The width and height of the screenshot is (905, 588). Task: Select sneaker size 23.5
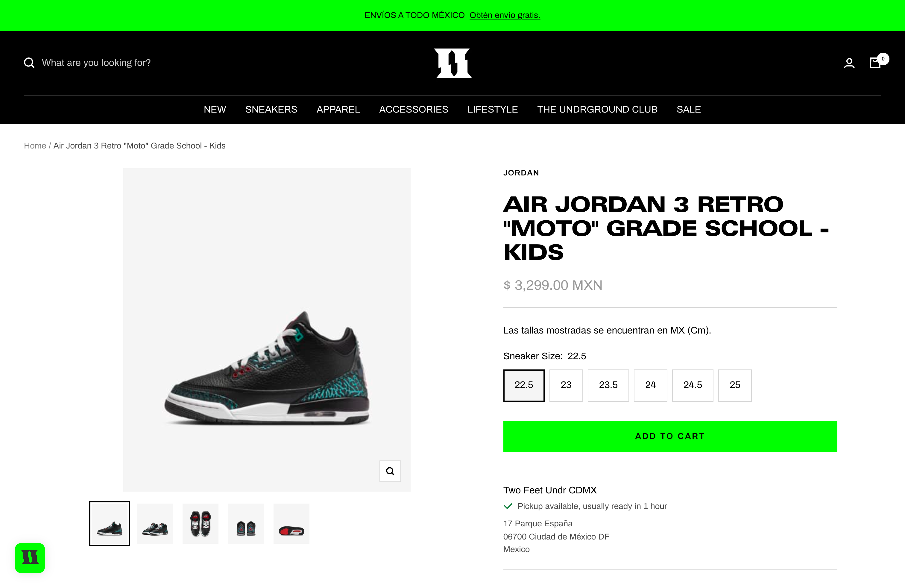(608, 385)
